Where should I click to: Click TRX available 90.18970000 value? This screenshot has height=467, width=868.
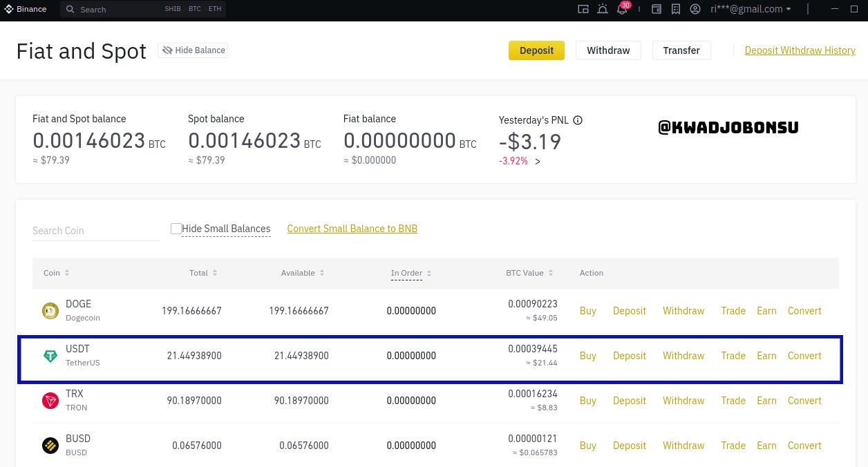301,401
